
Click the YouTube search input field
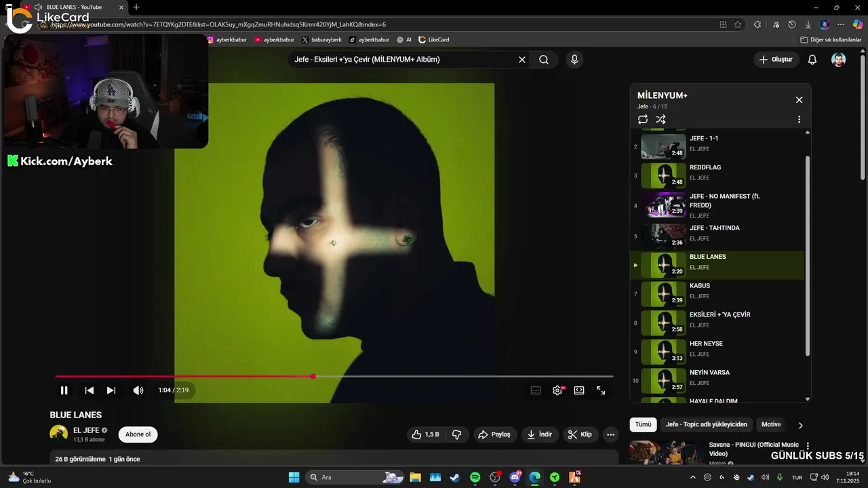[403, 60]
